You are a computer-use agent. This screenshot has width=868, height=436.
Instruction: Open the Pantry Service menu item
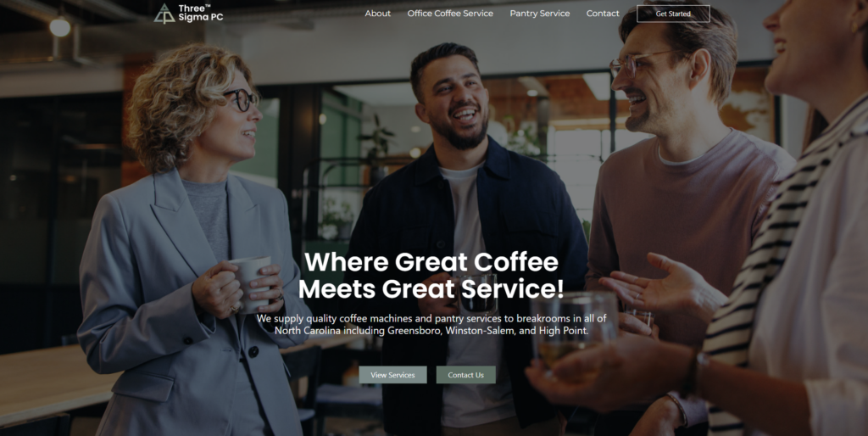pos(540,14)
